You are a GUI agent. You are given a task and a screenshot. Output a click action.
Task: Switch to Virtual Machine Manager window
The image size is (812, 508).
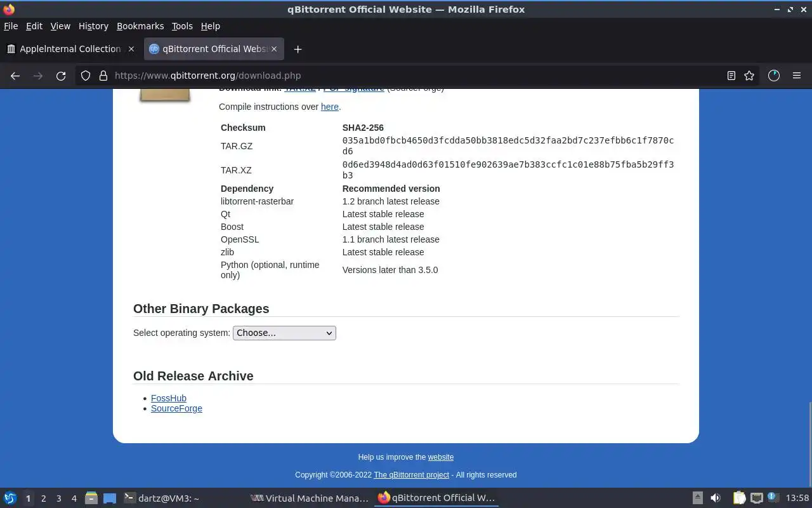(310, 498)
